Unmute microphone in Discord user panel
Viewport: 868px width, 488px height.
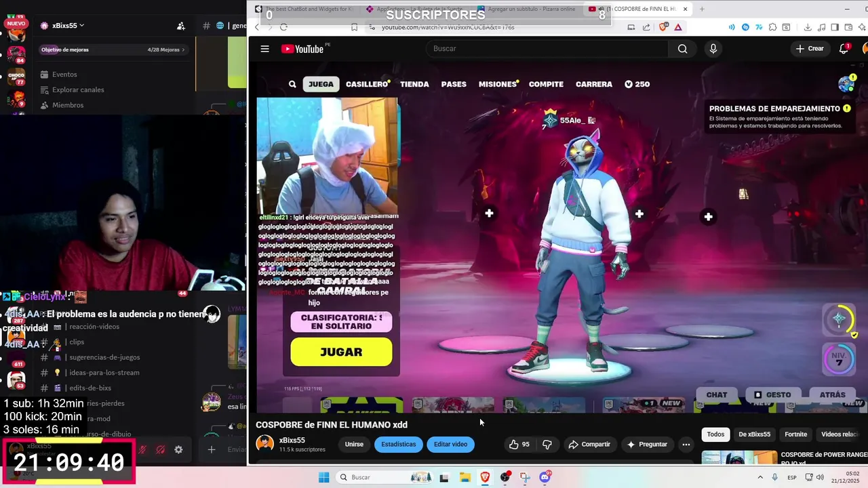[142, 449]
